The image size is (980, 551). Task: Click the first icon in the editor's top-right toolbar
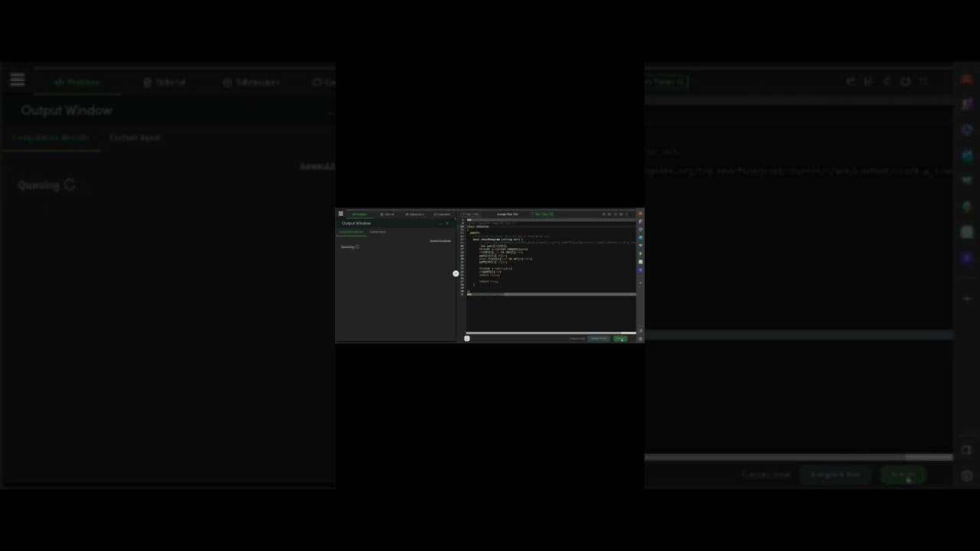coord(604,214)
